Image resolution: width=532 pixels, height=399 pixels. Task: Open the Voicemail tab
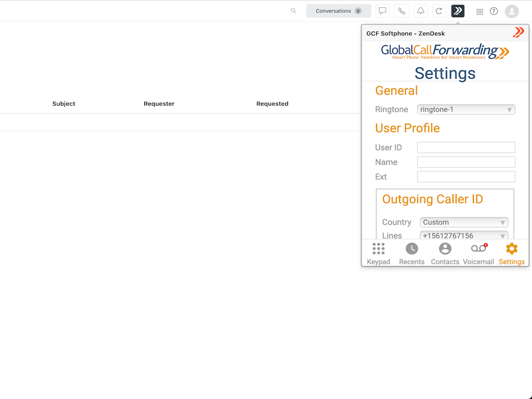[x=478, y=254]
